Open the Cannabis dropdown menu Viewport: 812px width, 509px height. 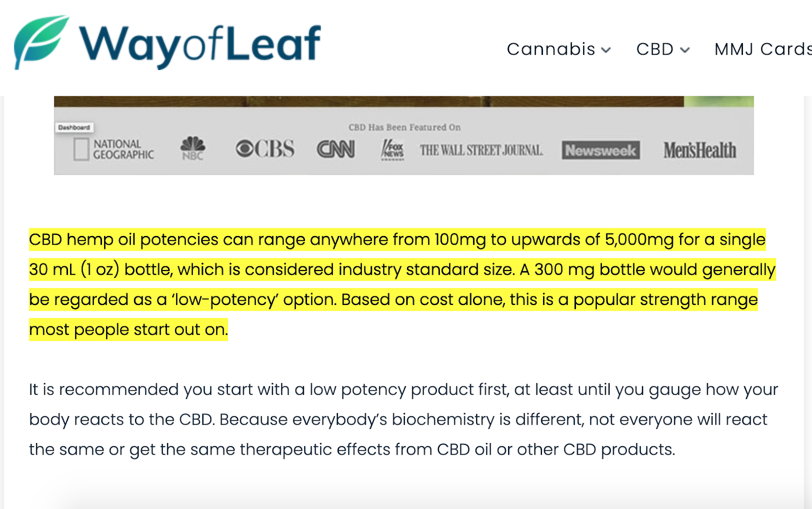pos(551,49)
